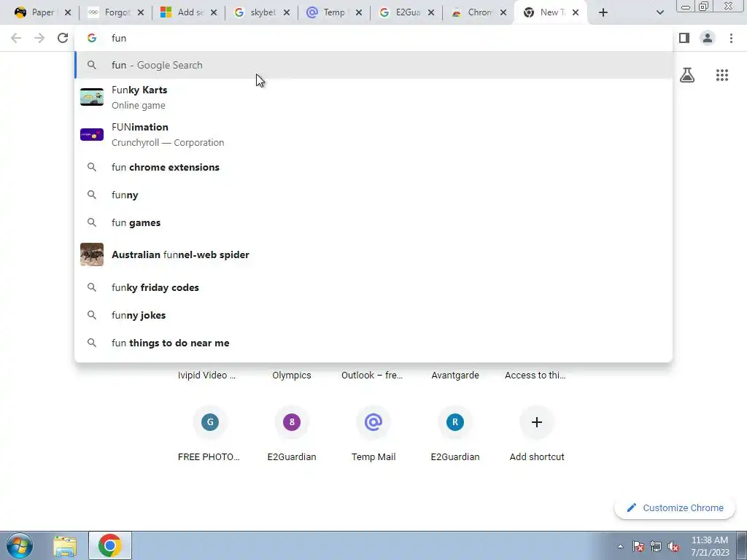
Task: Click the address bar containing fun
Action: point(373,38)
